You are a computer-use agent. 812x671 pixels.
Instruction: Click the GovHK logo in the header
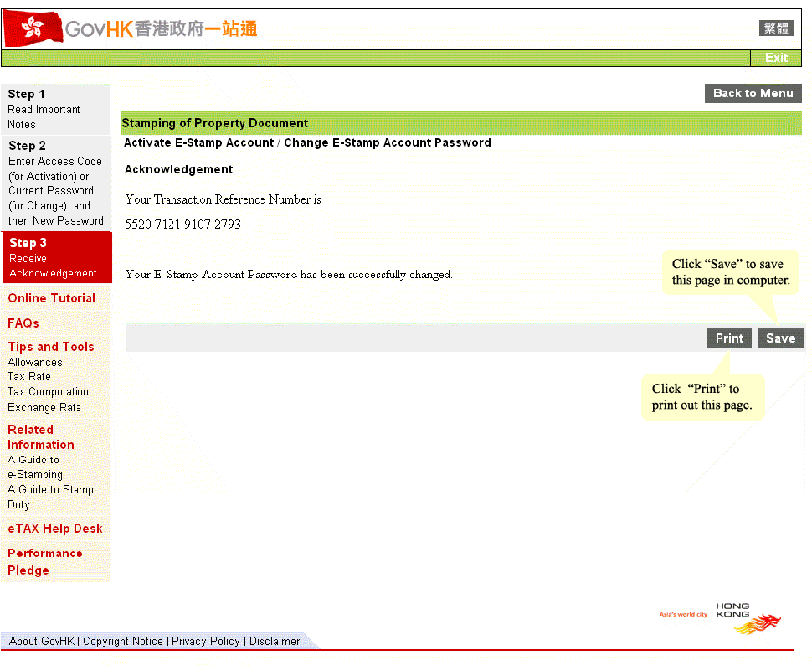(130, 29)
